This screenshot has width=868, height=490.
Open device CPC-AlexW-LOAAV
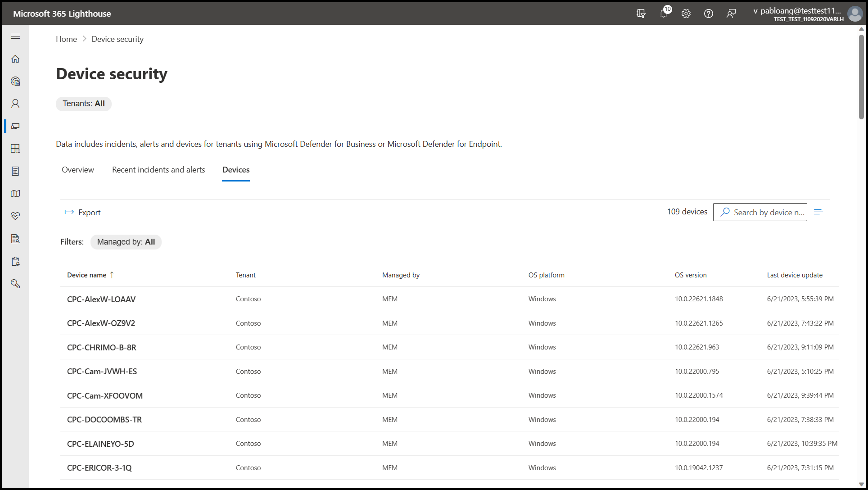coord(101,299)
